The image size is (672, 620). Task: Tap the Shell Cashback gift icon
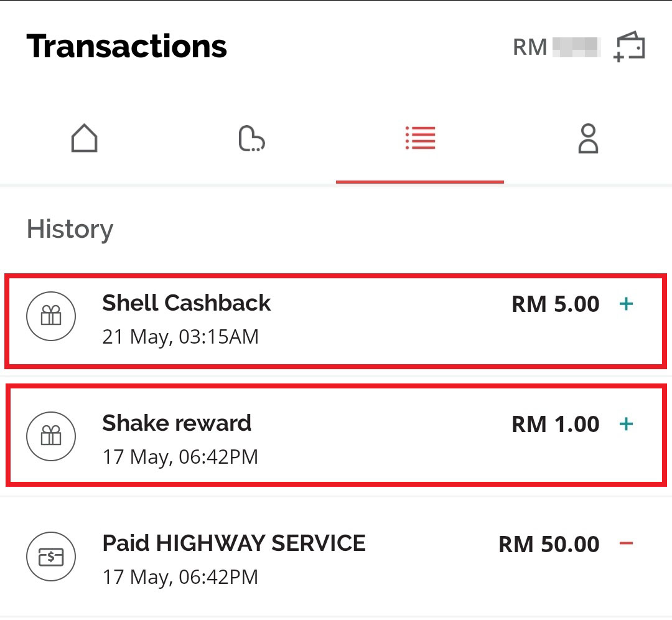point(51,316)
